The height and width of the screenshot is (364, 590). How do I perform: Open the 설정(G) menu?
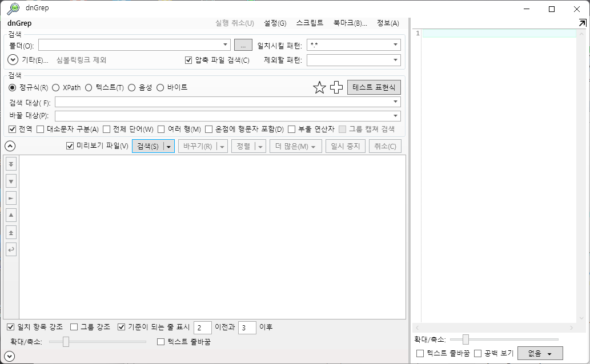[275, 23]
